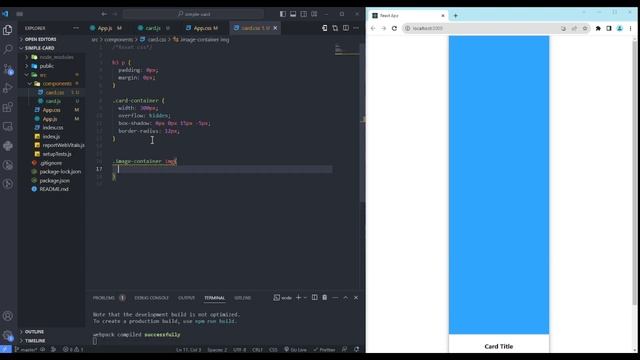Open package-lock.json in the file tree
Image resolution: width=640 pixels, height=360 pixels.
[x=60, y=172]
